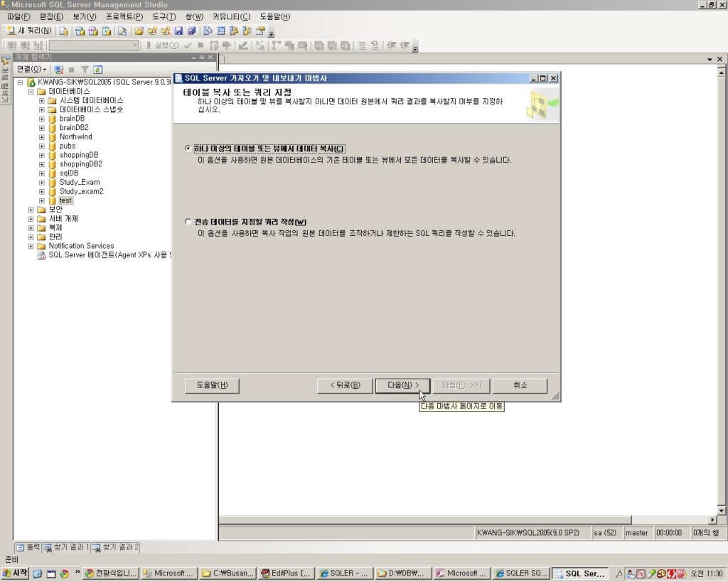Click the Analysis Services XMLA Query icon
The height and width of the screenshot is (582, 728).
tap(107, 31)
